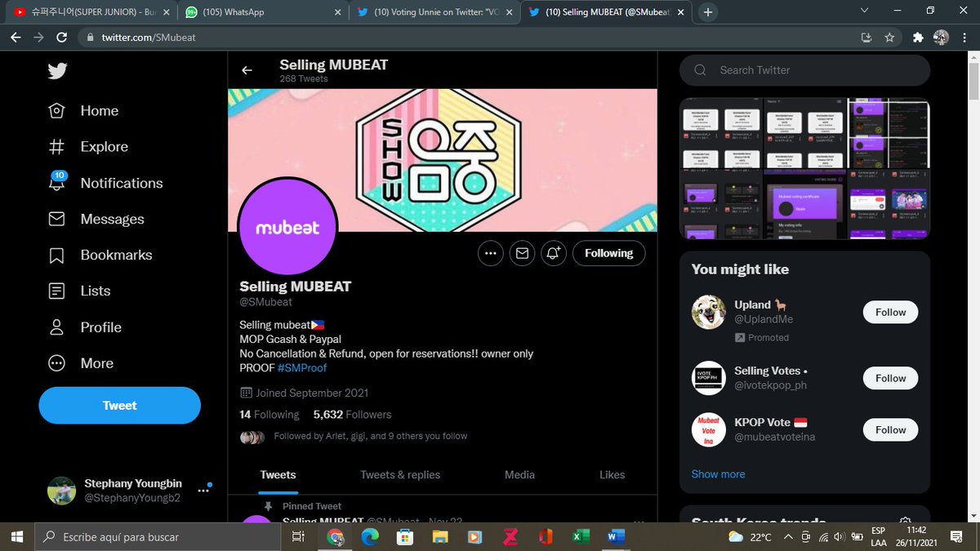The width and height of the screenshot is (980, 551).
Task: Click the blue Tweet button
Action: tap(119, 406)
